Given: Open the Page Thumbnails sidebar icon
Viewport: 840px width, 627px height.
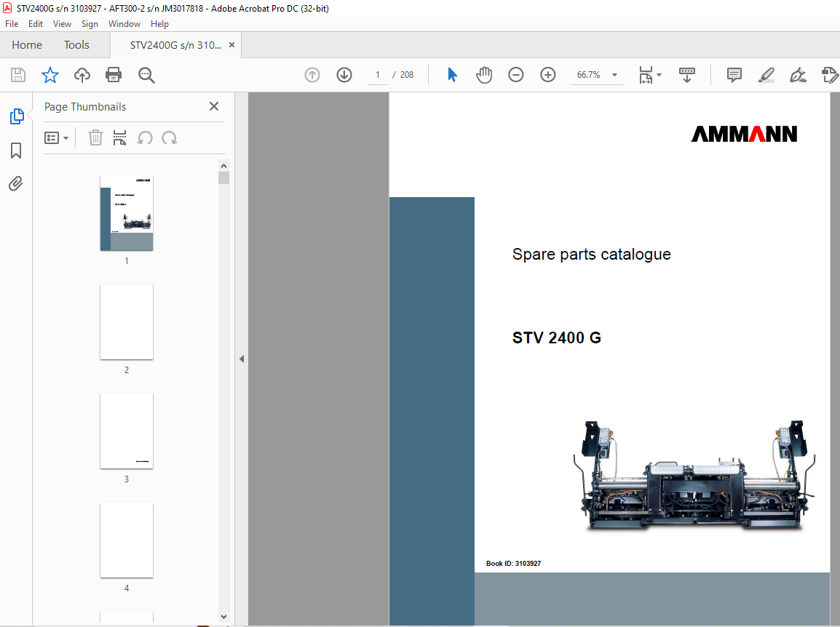Looking at the screenshot, I should click(x=17, y=116).
